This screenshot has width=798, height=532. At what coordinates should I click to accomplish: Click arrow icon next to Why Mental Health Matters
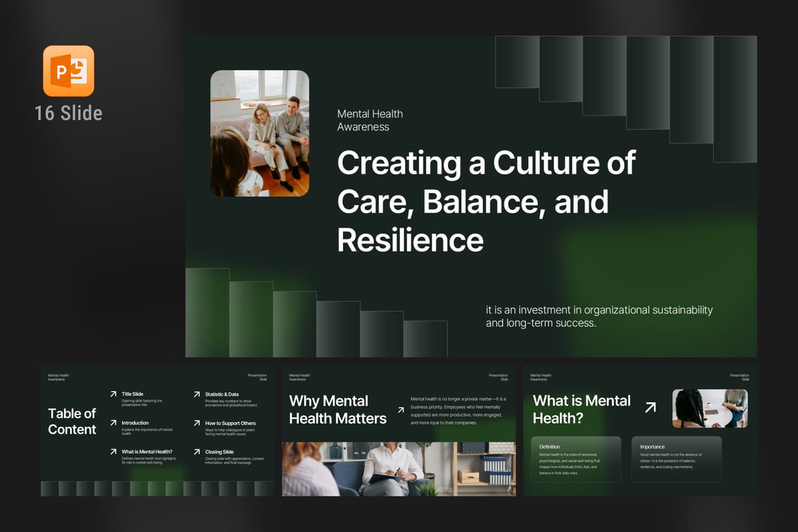(x=401, y=410)
